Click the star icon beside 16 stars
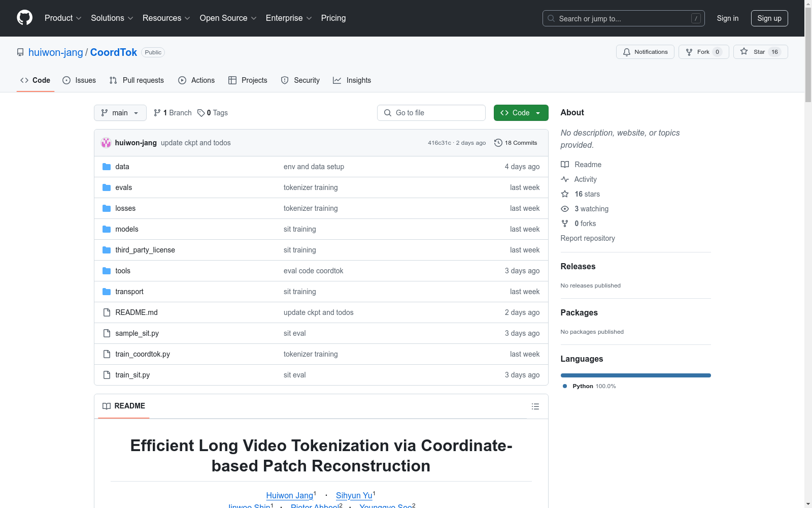Image resolution: width=812 pixels, height=508 pixels. 565,194
